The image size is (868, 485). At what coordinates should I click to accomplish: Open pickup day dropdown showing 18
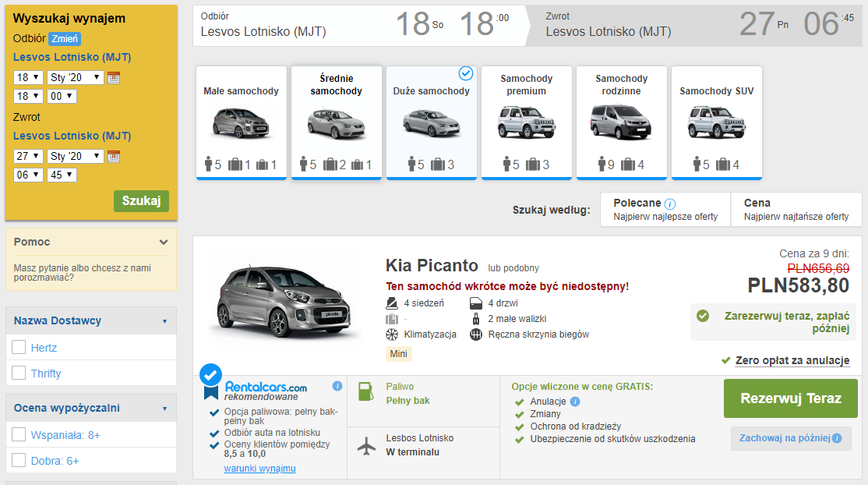pos(28,78)
